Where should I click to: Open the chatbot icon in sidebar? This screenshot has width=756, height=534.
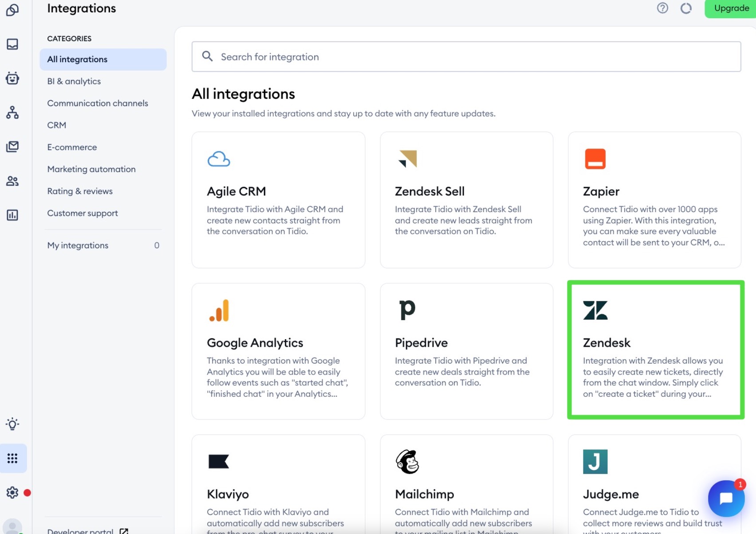point(12,78)
